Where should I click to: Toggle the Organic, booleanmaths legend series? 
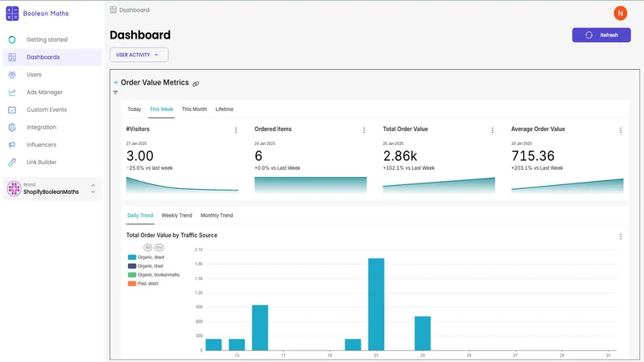pyautogui.click(x=154, y=275)
